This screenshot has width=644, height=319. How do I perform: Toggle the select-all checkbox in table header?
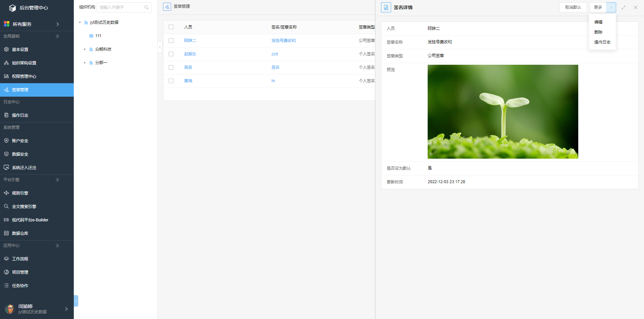click(x=171, y=27)
